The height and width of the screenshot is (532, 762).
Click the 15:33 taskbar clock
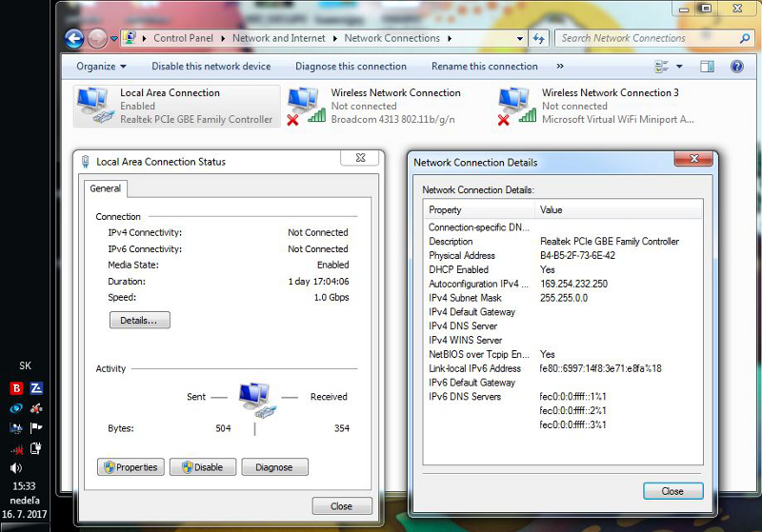[x=25, y=486]
